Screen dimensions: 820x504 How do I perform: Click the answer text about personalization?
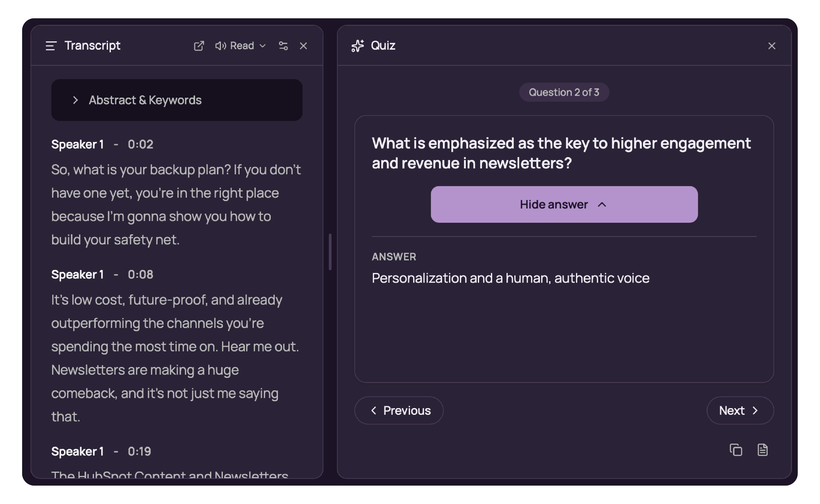511,278
